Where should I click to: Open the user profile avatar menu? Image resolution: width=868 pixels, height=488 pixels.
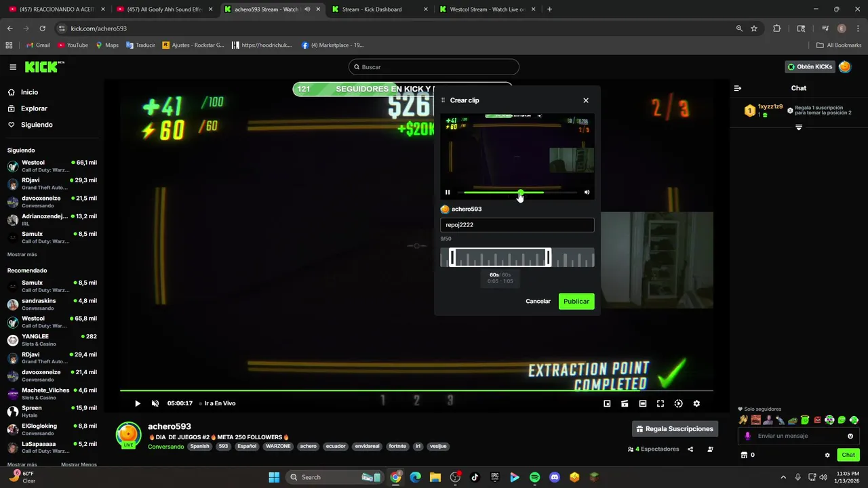click(845, 66)
